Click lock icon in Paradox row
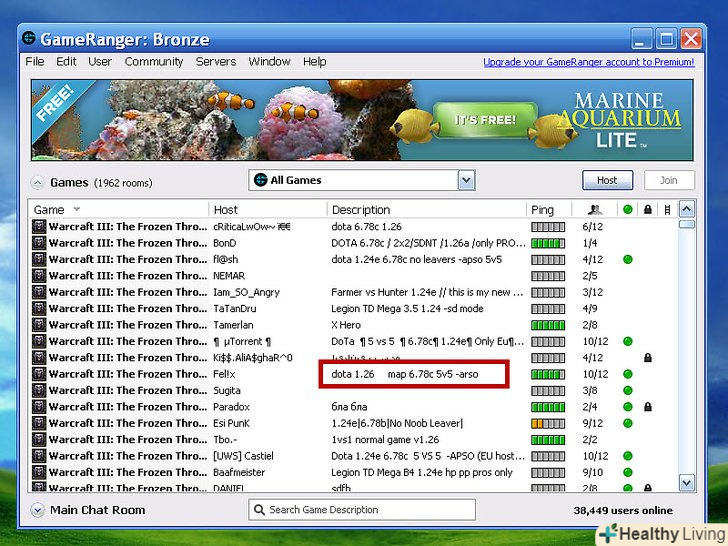 [x=648, y=407]
